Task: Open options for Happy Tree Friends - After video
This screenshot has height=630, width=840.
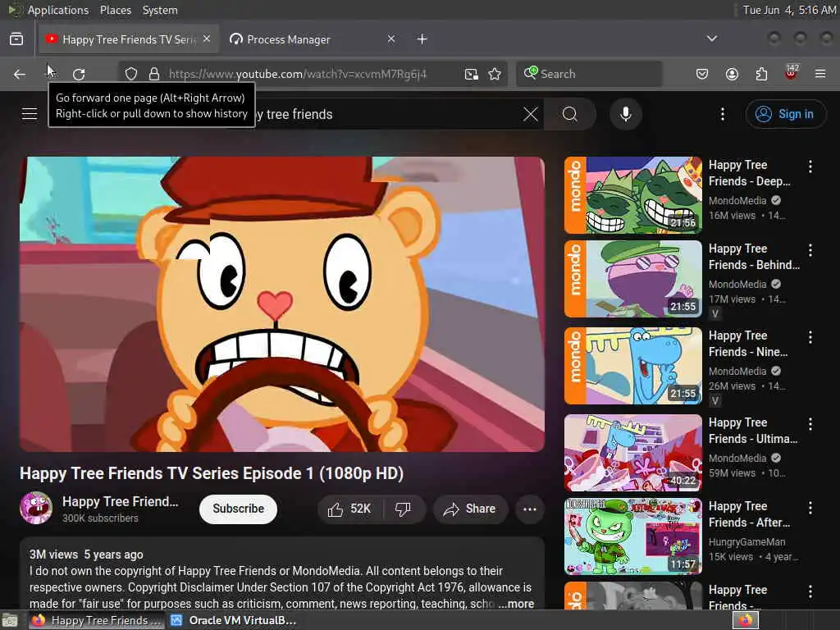Action: 810,508
